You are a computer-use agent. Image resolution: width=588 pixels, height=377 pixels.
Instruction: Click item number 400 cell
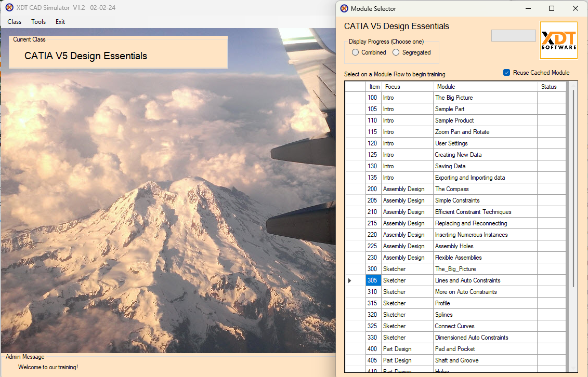(x=373, y=349)
